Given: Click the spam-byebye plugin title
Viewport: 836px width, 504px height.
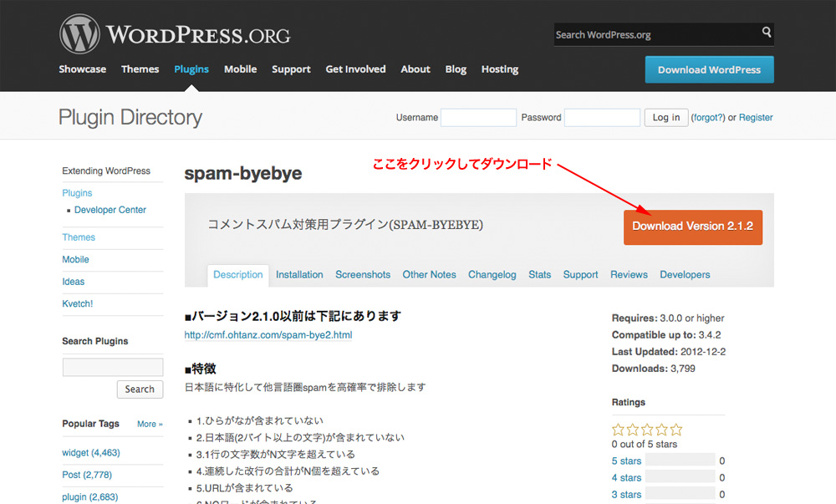Looking at the screenshot, I should 243,174.
